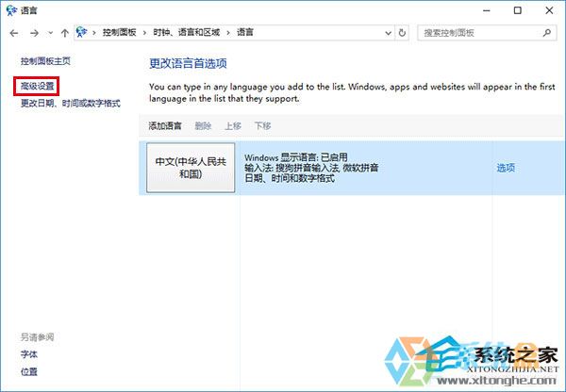Open 选项 for the Chinese language
Image resolution: width=566 pixels, height=392 pixels.
click(x=506, y=168)
